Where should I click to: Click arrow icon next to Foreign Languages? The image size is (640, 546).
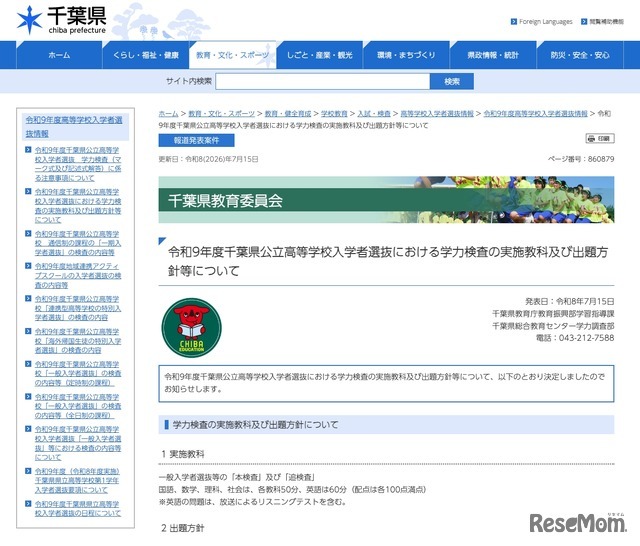[x=514, y=22]
